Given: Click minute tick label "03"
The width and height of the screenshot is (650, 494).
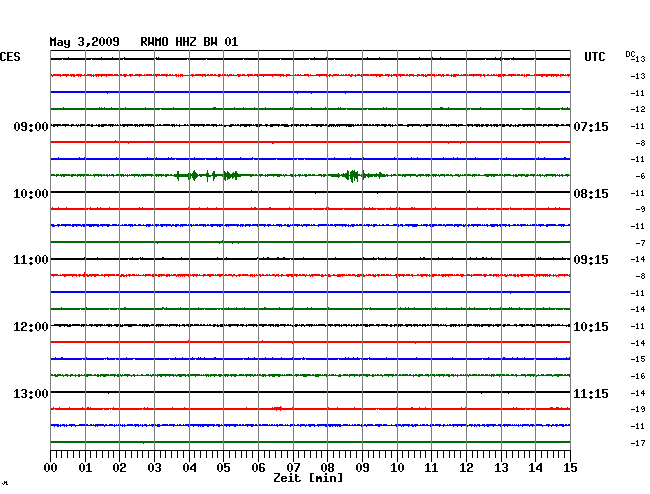Looking at the screenshot, I should pyautogui.click(x=155, y=468).
